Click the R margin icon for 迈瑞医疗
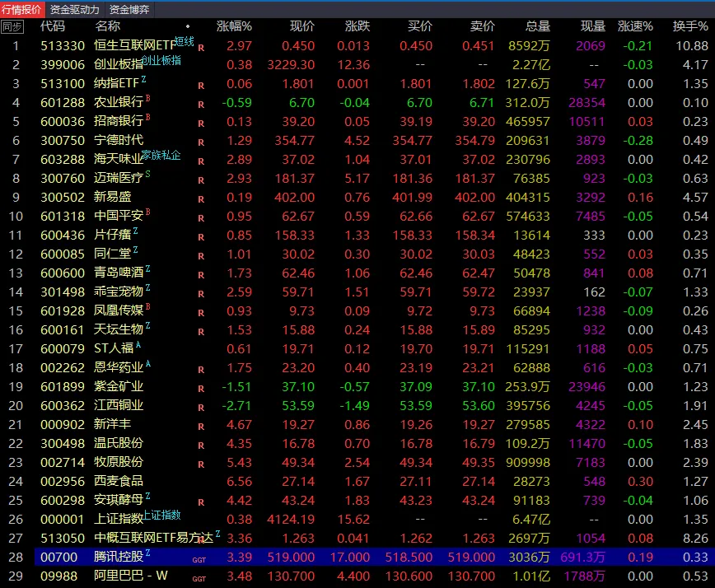 click(201, 180)
